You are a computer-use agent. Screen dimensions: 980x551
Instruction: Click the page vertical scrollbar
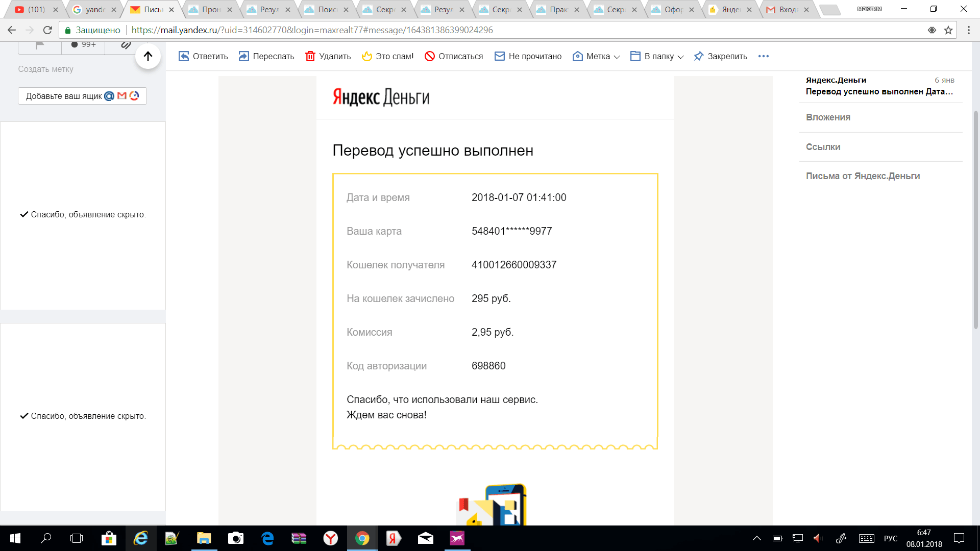(976, 219)
